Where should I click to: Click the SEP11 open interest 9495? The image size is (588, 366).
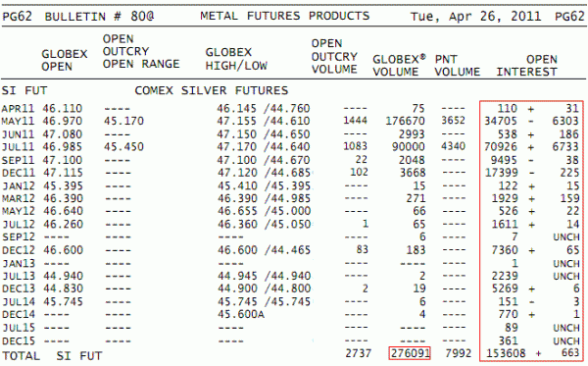pos(504,160)
